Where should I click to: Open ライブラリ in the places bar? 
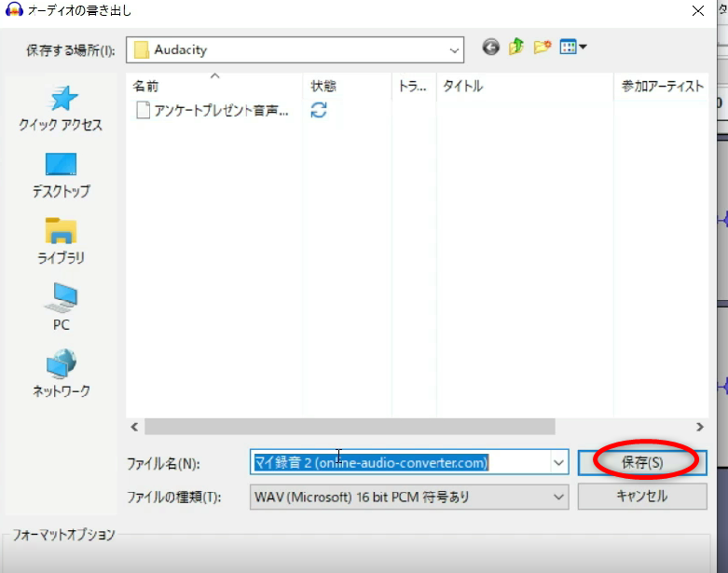(x=61, y=241)
